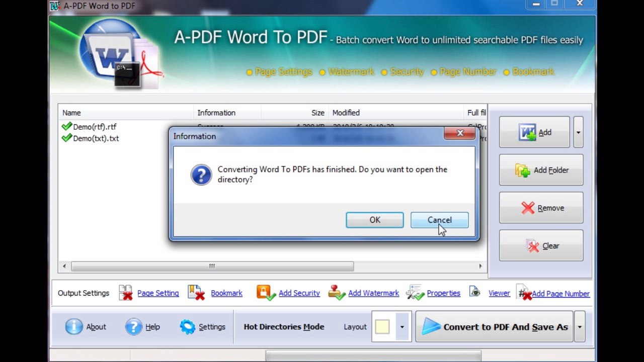Minimize the A-PDF Word to PDF window
The width and height of the screenshot is (644, 362).
[x=536, y=4]
